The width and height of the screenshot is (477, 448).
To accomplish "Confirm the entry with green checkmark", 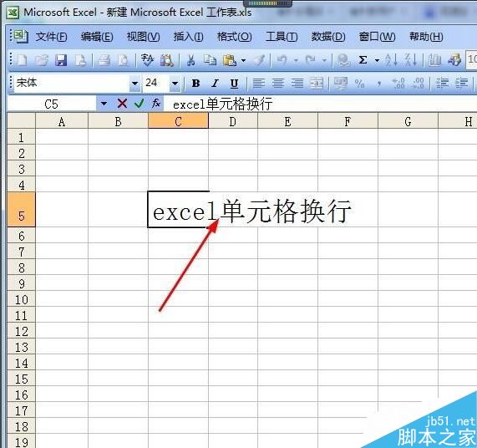I will [140, 104].
